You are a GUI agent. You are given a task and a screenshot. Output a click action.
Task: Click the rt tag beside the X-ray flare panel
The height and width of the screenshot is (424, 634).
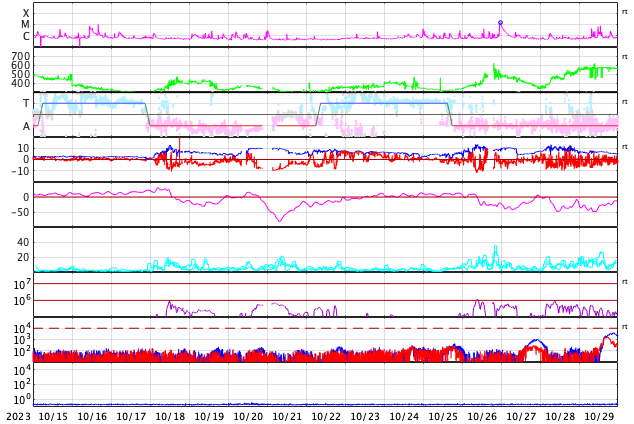(x=625, y=12)
